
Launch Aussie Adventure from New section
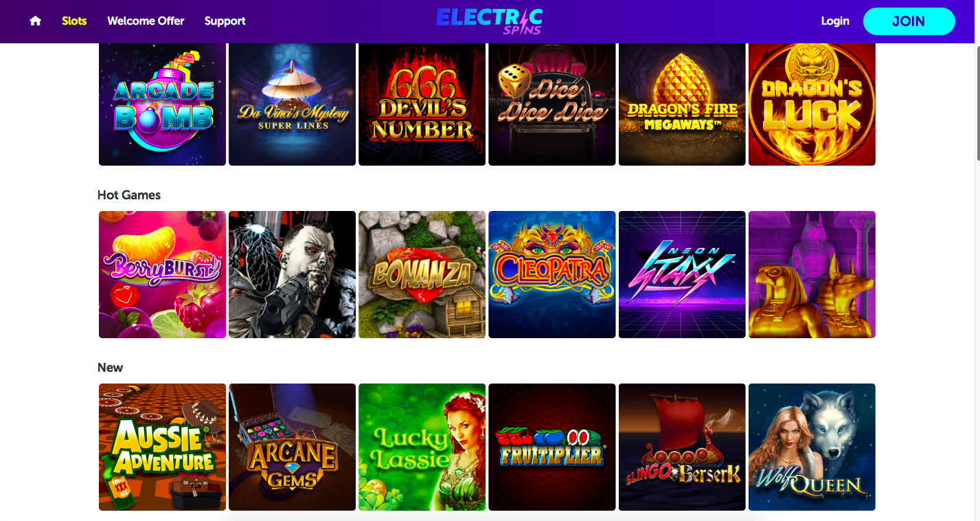pos(162,447)
